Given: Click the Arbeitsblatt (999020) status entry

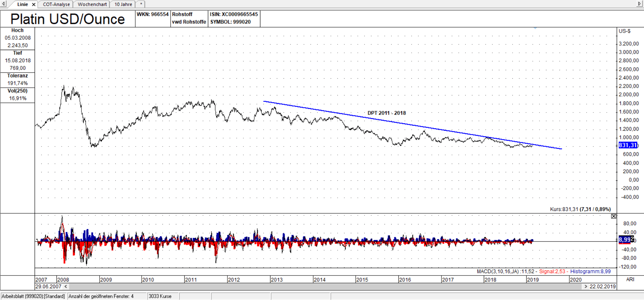Looking at the screenshot, I should [33, 296].
